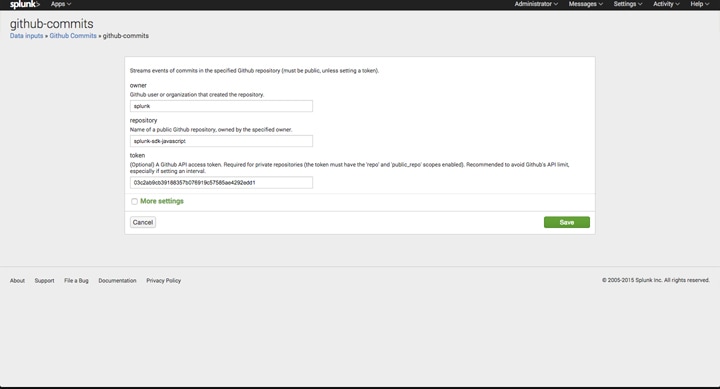Click the More settings label

coord(162,201)
